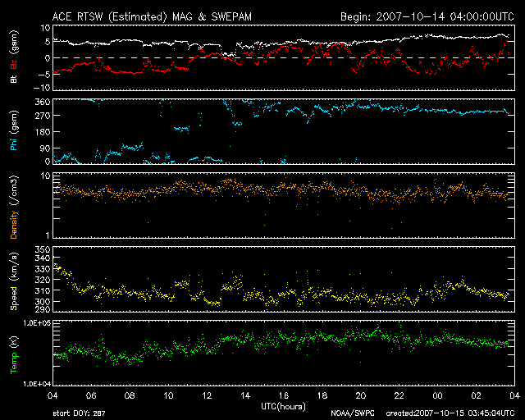Click the '270' tick label on Phi axis
The image size is (525, 420).
(43, 116)
